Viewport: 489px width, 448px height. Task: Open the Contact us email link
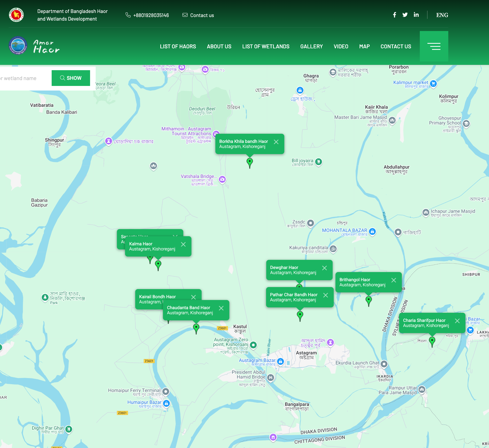[198, 15]
